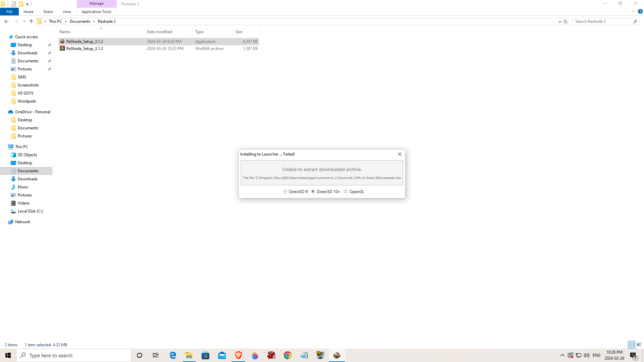Expand the ribbon with the chevron
This screenshot has width=644, height=362.
(633, 11)
